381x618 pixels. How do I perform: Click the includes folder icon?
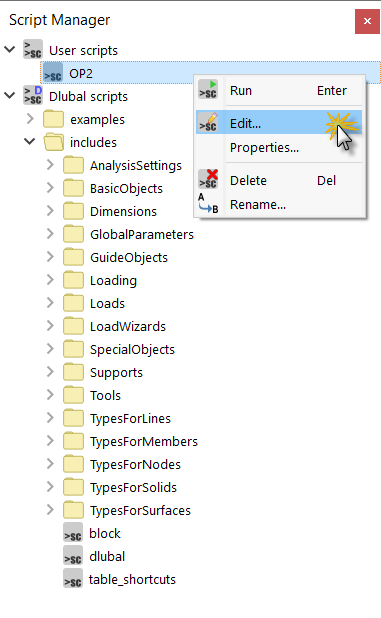click(53, 142)
